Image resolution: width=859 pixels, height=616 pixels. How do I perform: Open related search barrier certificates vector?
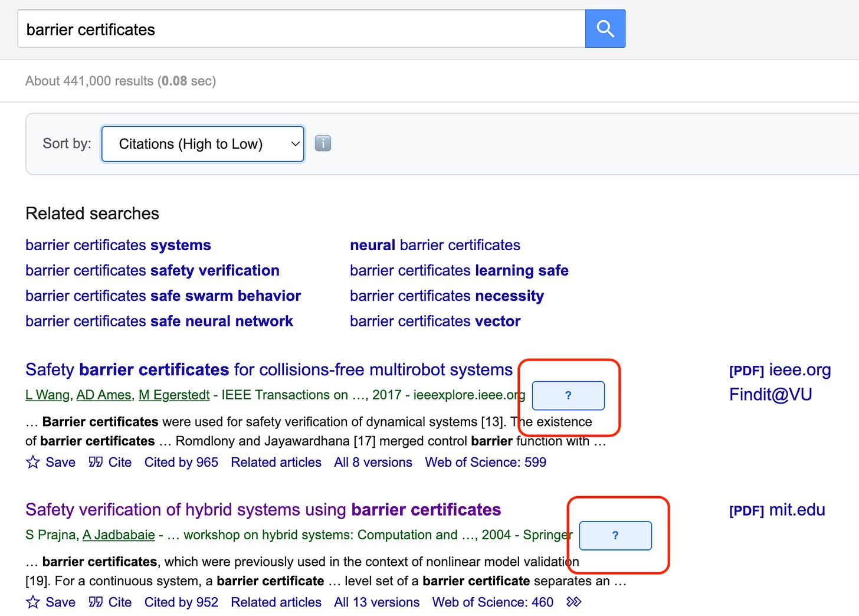(435, 321)
